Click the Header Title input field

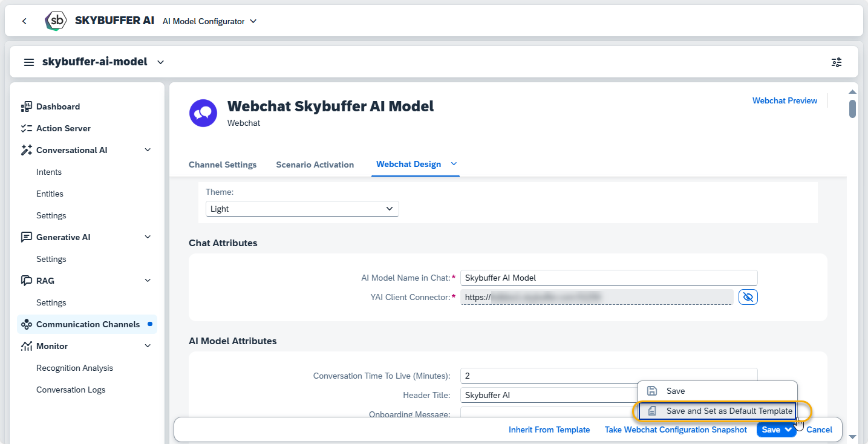coord(549,395)
